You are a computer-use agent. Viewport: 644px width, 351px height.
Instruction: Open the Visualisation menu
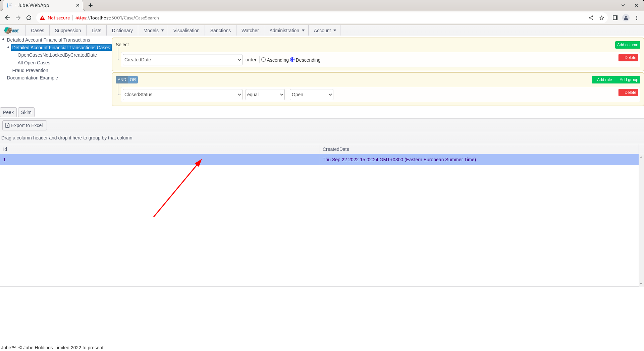point(186,31)
